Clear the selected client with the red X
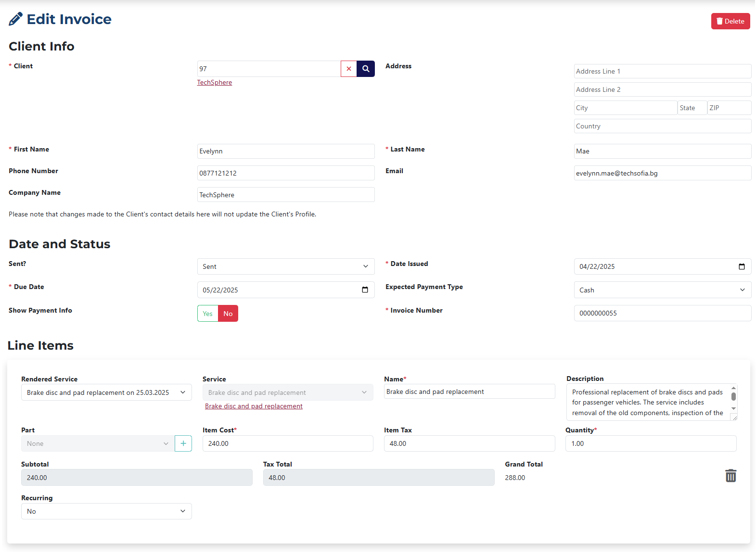756x556 pixels. [349, 69]
